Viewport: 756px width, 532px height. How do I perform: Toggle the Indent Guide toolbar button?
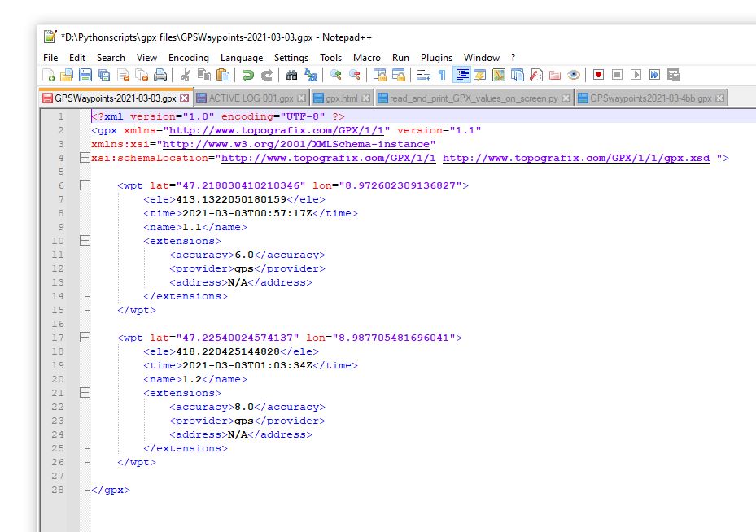click(461, 75)
